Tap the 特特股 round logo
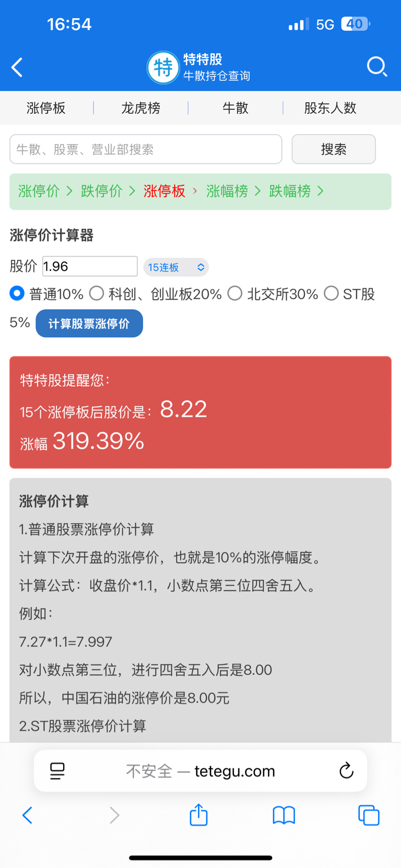The image size is (401, 868). [x=163, y=67]
